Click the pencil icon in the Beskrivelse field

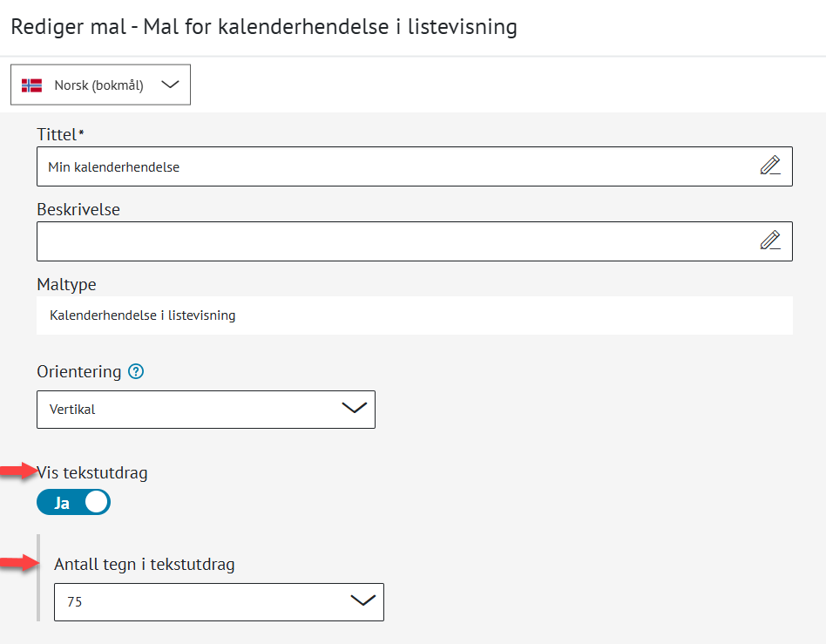coord(769,241)
